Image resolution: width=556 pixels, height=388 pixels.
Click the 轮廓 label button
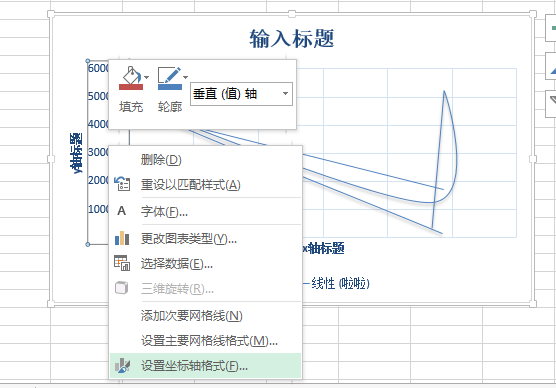pyautogui.click(x=170, y=107)
